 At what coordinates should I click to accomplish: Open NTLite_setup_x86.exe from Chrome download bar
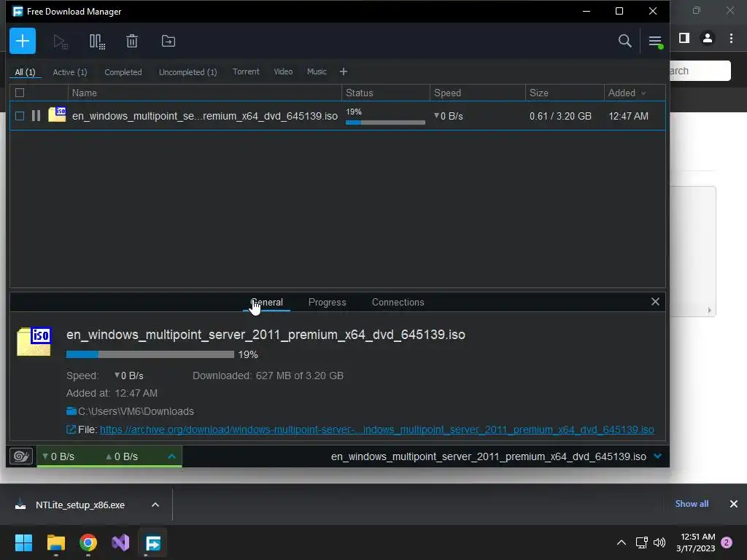coord(80,505)
